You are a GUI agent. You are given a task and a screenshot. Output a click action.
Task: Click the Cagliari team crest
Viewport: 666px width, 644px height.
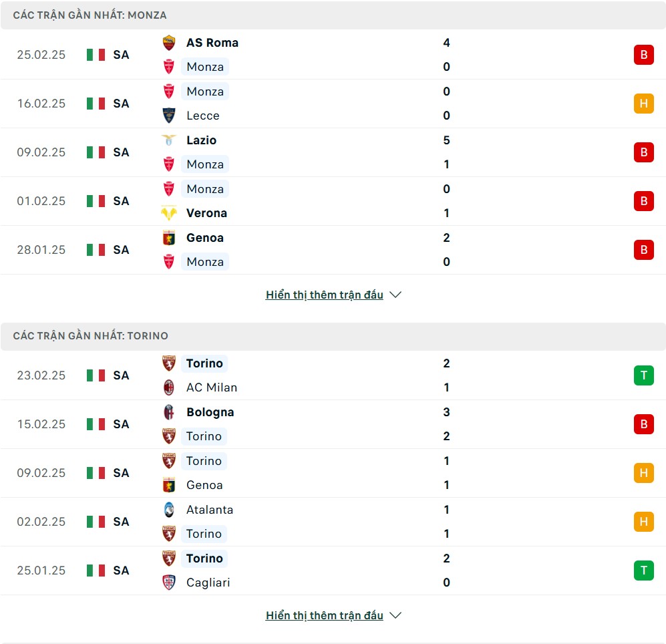(169, 583)
